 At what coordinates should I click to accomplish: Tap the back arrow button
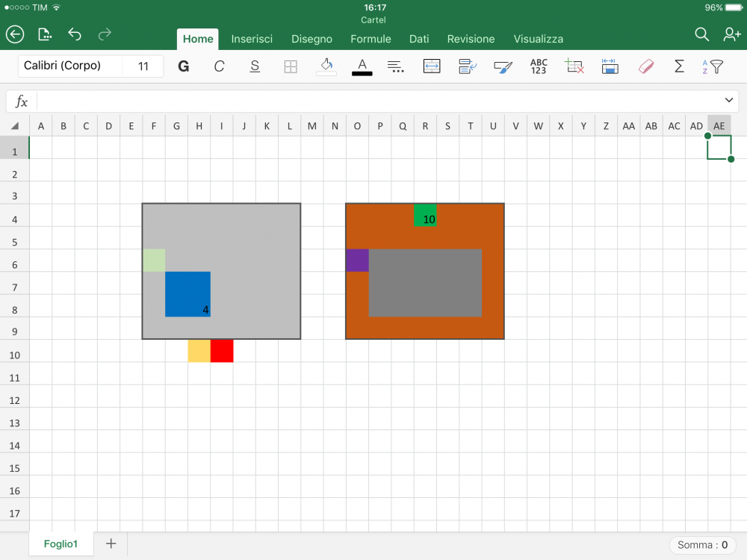click(x=15, y=34)
